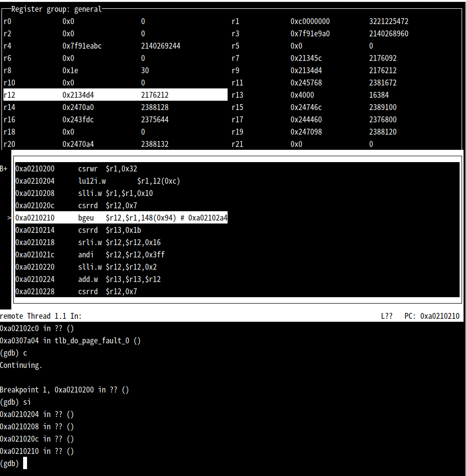466x476 pixels.
Task: Click the PC: 0xa0210210 status indicator
Action: tap(433, 316)
